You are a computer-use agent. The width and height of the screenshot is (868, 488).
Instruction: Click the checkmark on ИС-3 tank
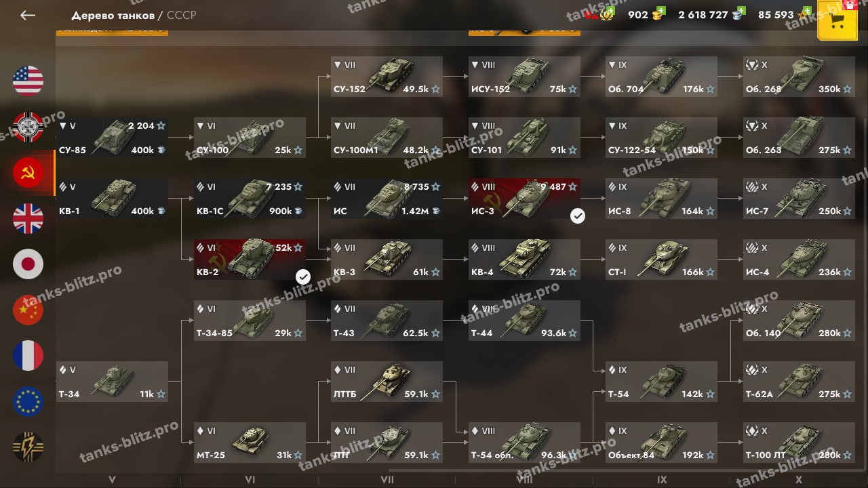point(578,216)
